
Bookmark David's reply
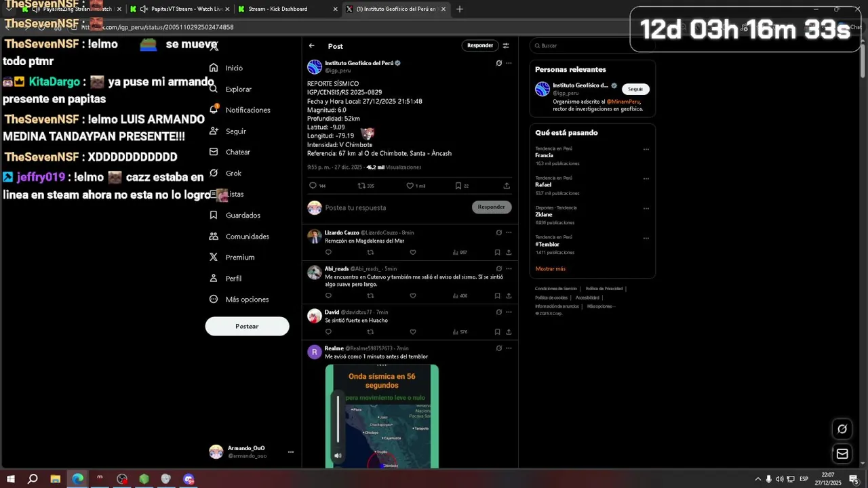pyautogui.click(x=497, y=331)
